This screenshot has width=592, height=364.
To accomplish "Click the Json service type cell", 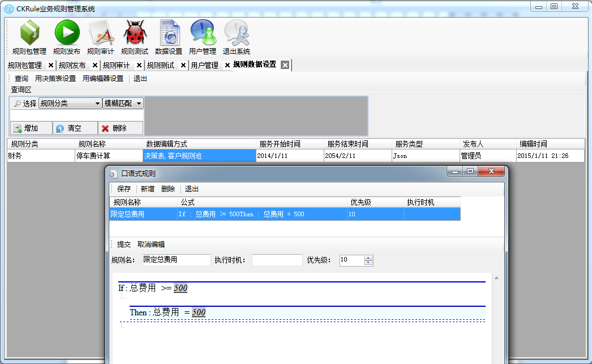I will point(426,156).
